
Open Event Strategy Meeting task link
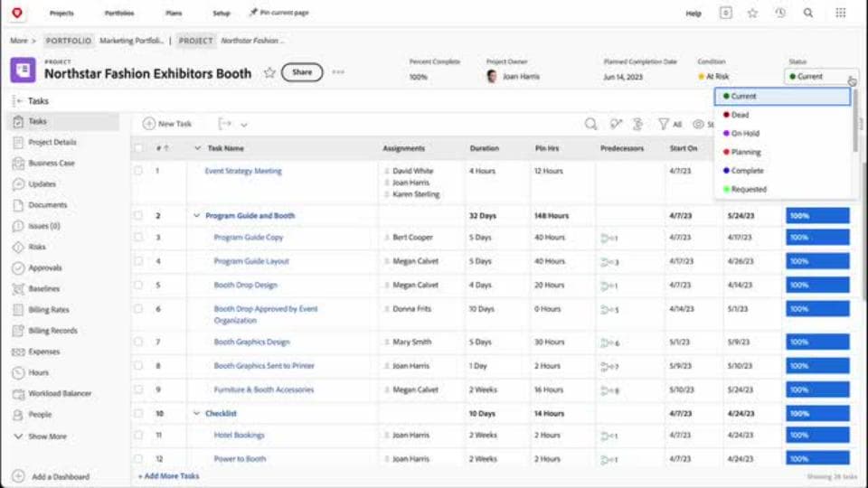click(243, 171)
